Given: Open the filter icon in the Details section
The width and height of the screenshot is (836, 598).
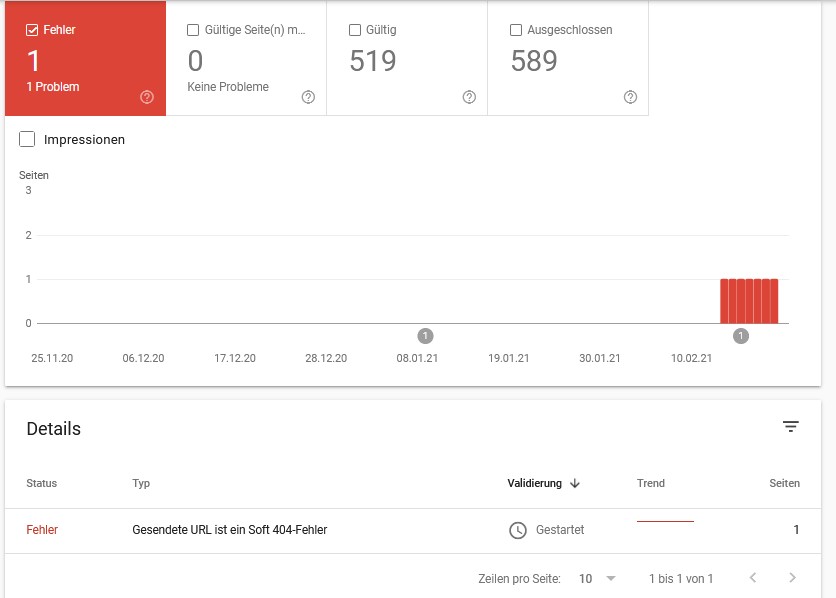Looking at the screenshot, I should tap(791, 426).
